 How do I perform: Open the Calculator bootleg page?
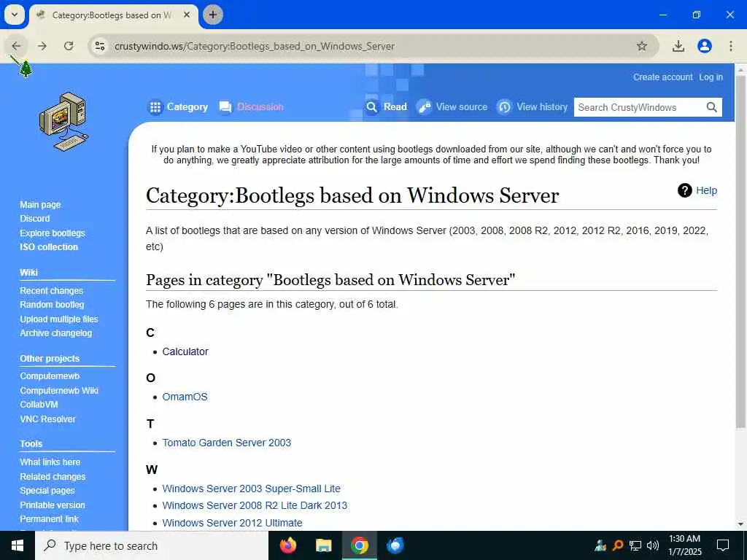(185, 351)
